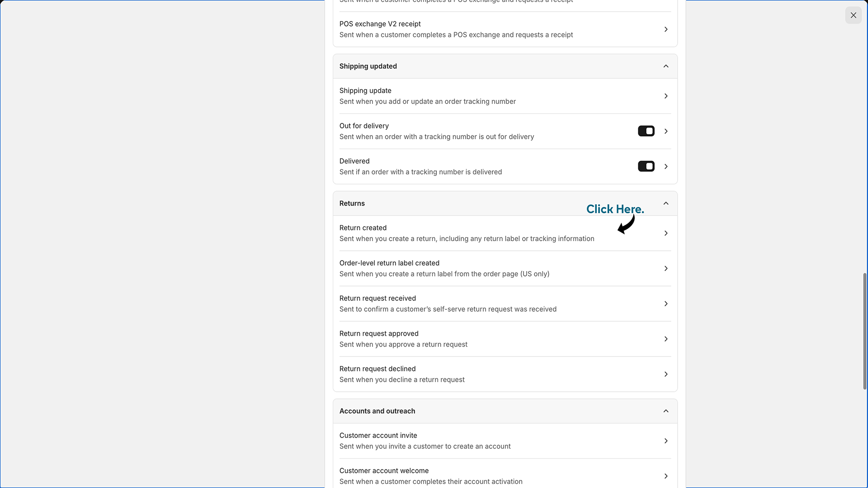
Task: Click the Shipping update row chevron
Action: coord(666,96)
